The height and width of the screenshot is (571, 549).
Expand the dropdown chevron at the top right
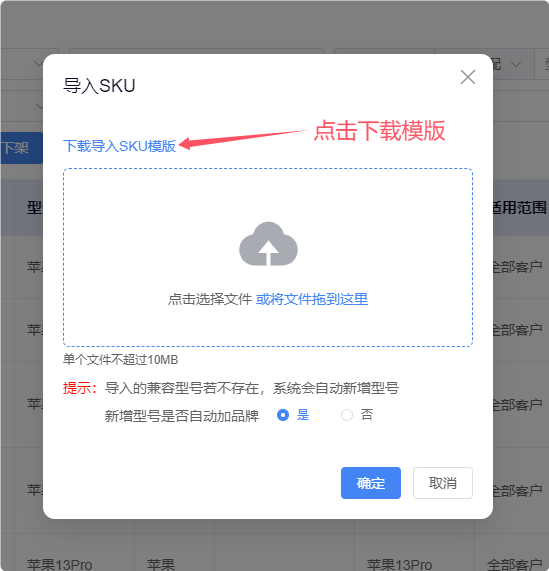coord(516,64)
